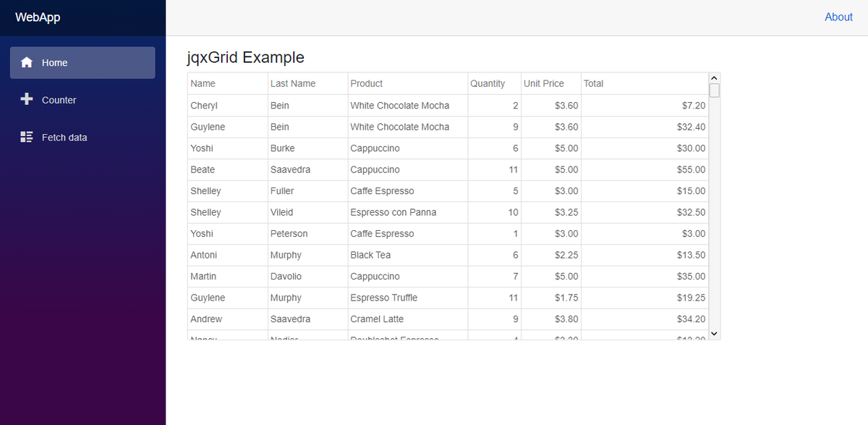Click the WebApp brand title

(x=38, y=17)
